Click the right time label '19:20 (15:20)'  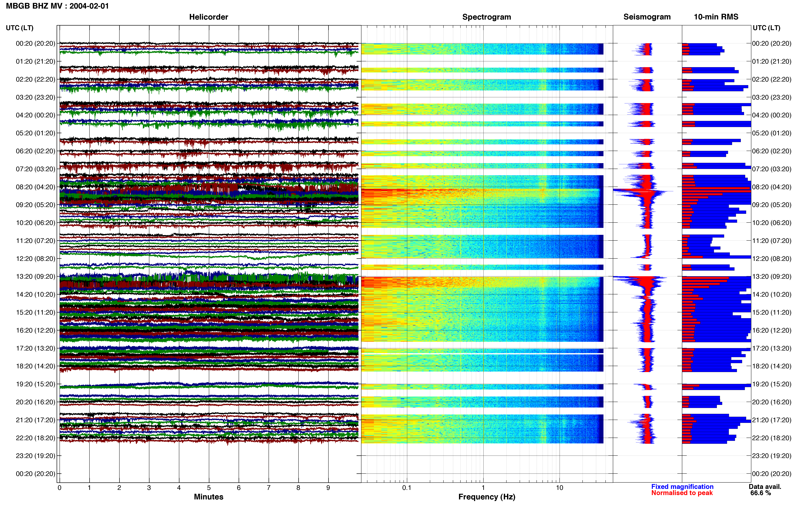[772, 384]
